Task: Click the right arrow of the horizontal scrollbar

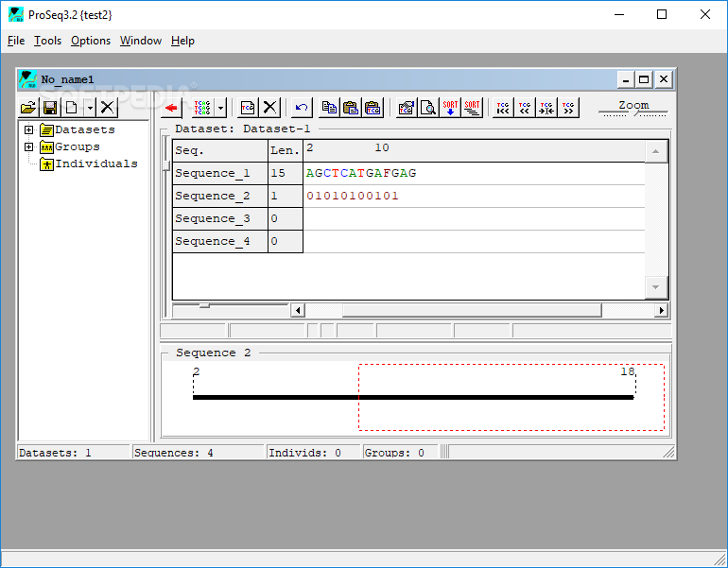Action: tap(661, 310)
